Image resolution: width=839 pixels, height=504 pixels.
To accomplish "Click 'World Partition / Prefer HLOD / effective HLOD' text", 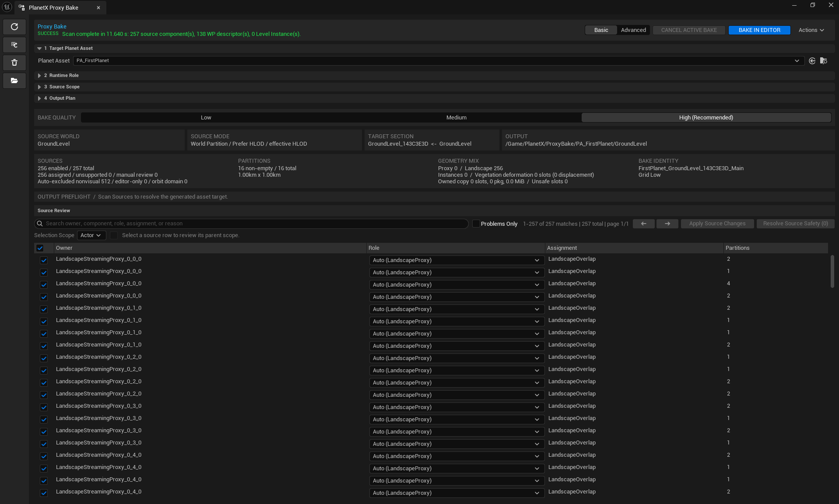I will click(249, 144).
